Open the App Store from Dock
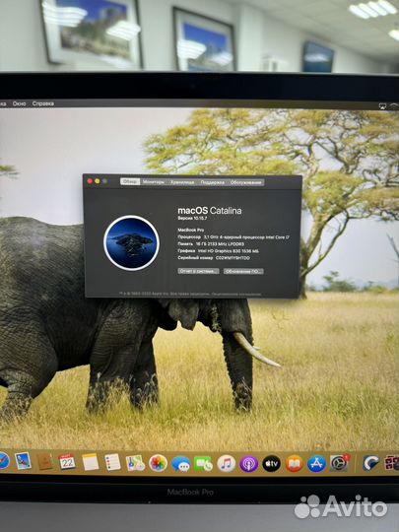399x532 pixels. coord(316,463)
